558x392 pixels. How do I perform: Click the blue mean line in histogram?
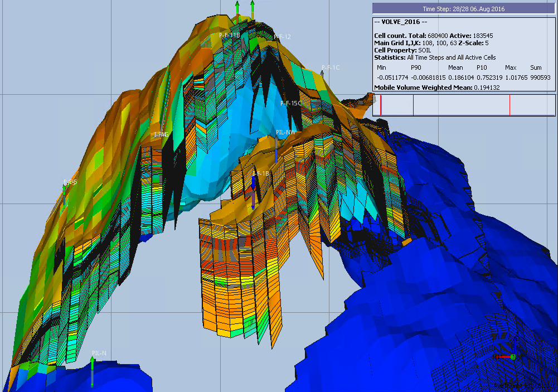coord(413,105)
